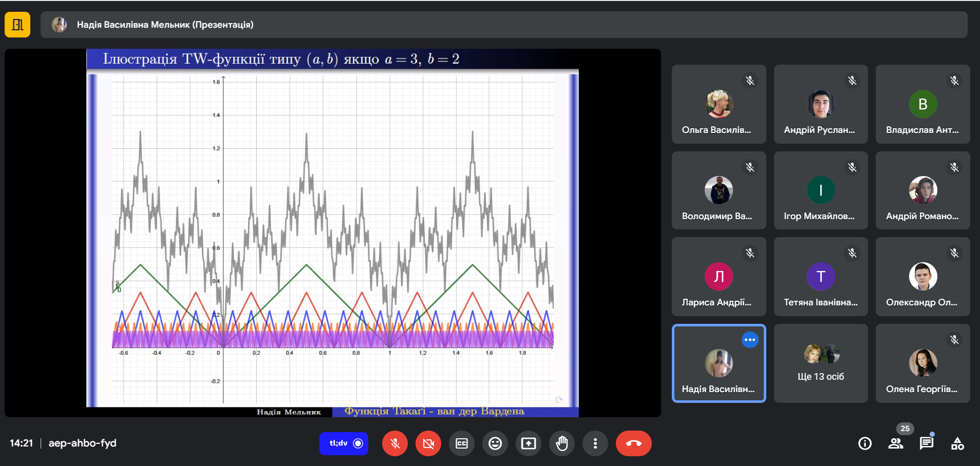Image resolution: width=980 pixels, height=466 pixels.
Task: Click muted mic icon on Владислав tile
Action: (x=954, y=81)
